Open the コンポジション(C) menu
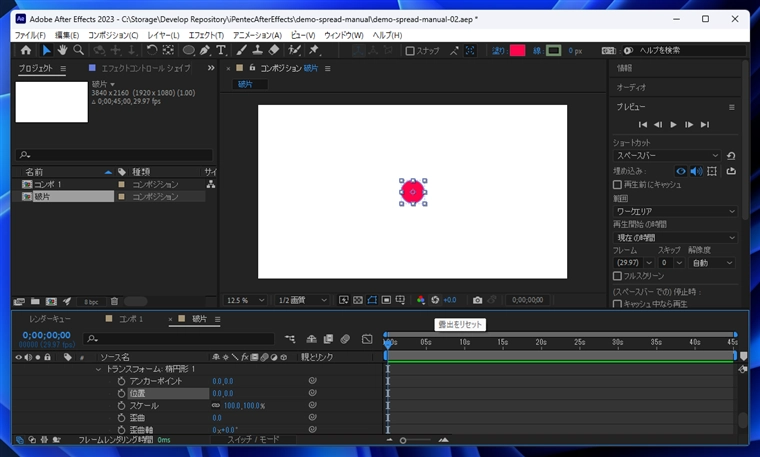This screenshot has width=760, height=457. [113, 35]
